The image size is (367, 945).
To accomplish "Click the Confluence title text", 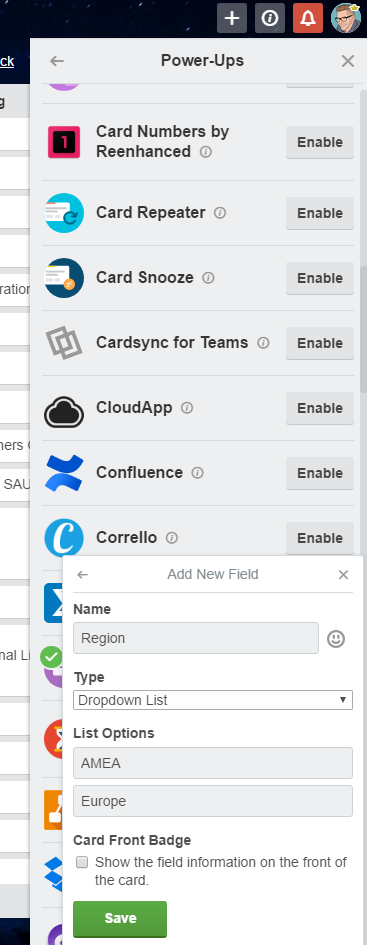I will pyautogui.click(x=139, y=472).
